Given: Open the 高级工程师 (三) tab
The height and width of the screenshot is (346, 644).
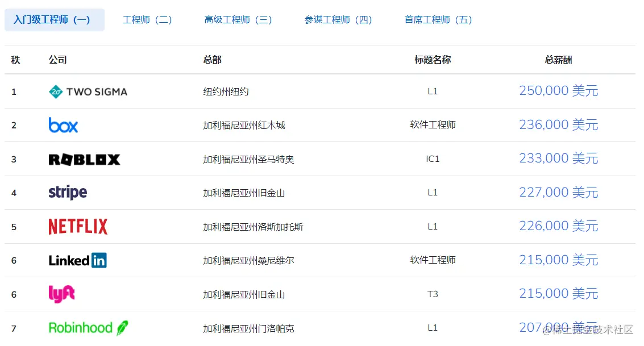Looking at the screenshot, I should pyautogui.click(x=238, y=20).
